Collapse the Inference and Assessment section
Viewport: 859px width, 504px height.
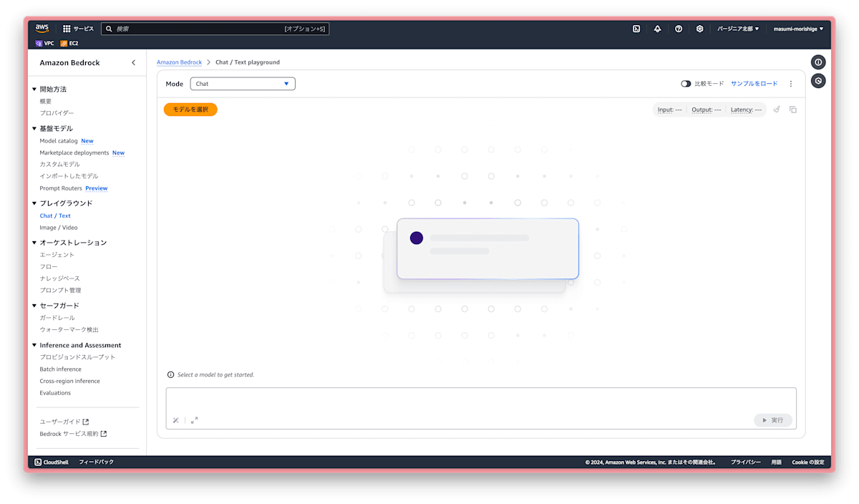click(x=34, y=345)
